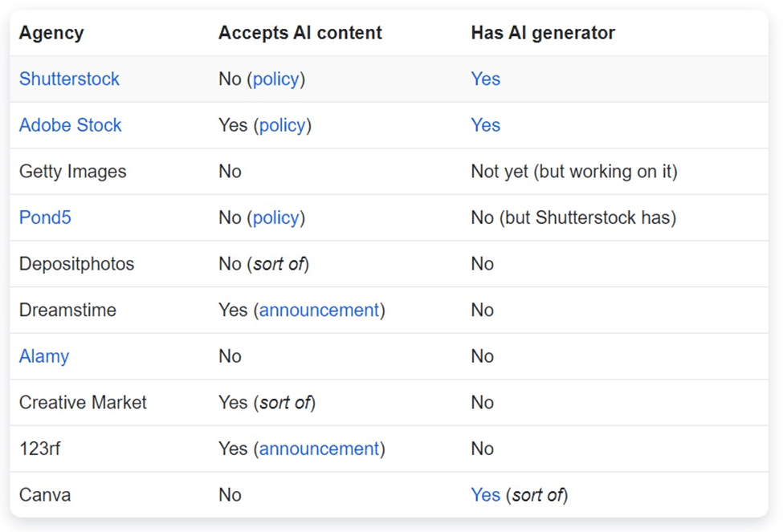The image size is (783, 532).
Task: Follow the Pond5 agency link
Action: (x=45, y=217)
